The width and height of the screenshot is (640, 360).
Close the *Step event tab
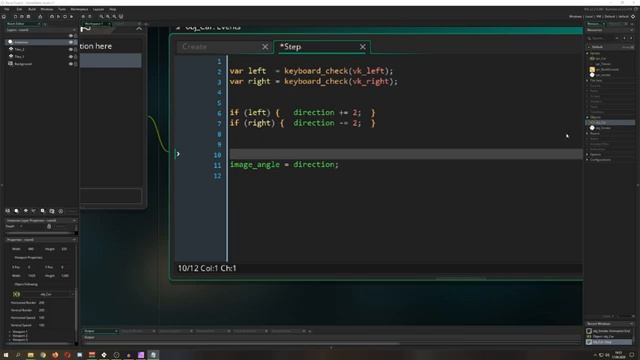tap(362, 47)
